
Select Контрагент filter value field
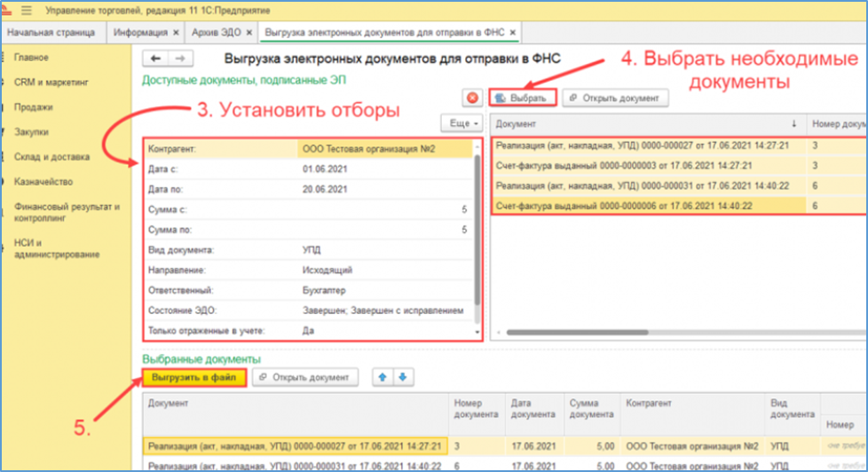pos(386,149)
